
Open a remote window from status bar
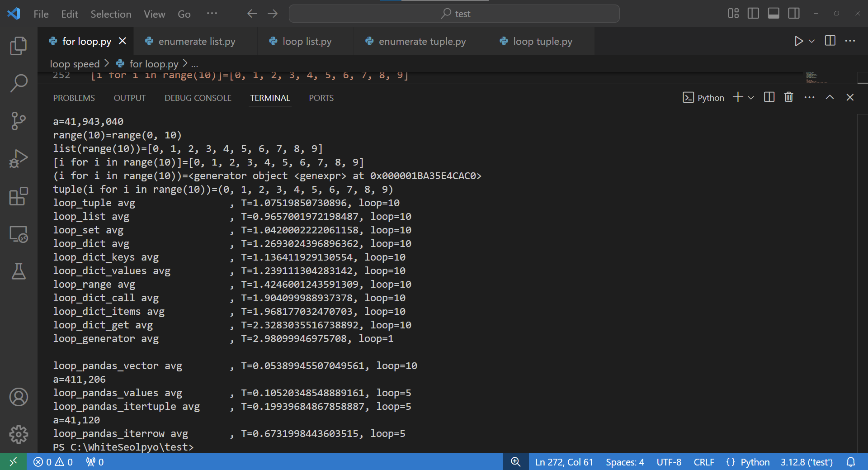click(13, 462)
